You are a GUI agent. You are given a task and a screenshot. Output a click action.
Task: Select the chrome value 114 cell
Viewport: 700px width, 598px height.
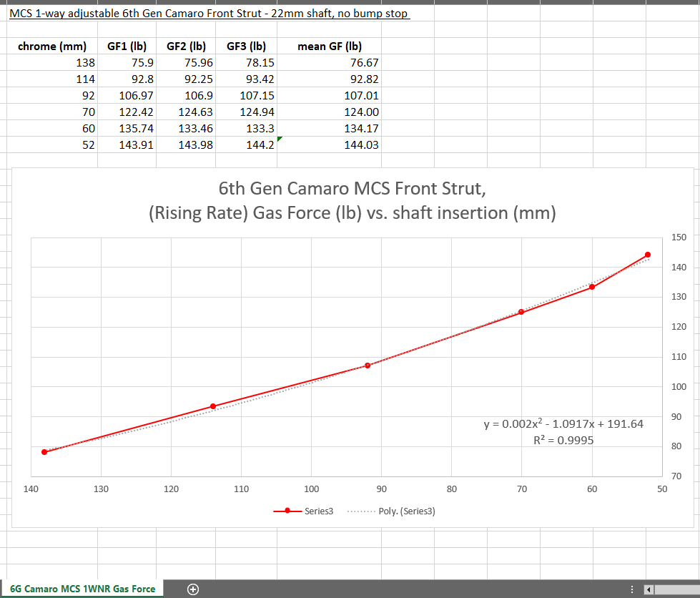[x=52, y=79]
